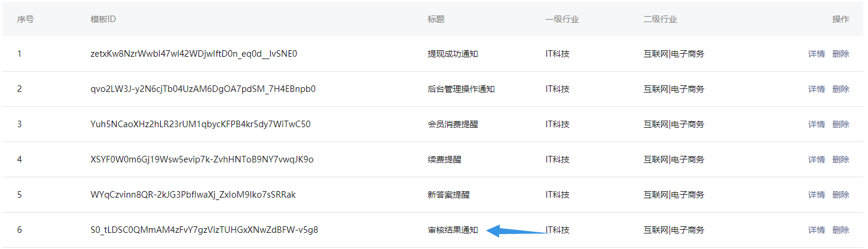Click the 模板ID column header
This screenshot has width=868, height=249.
tap(103, 19)
